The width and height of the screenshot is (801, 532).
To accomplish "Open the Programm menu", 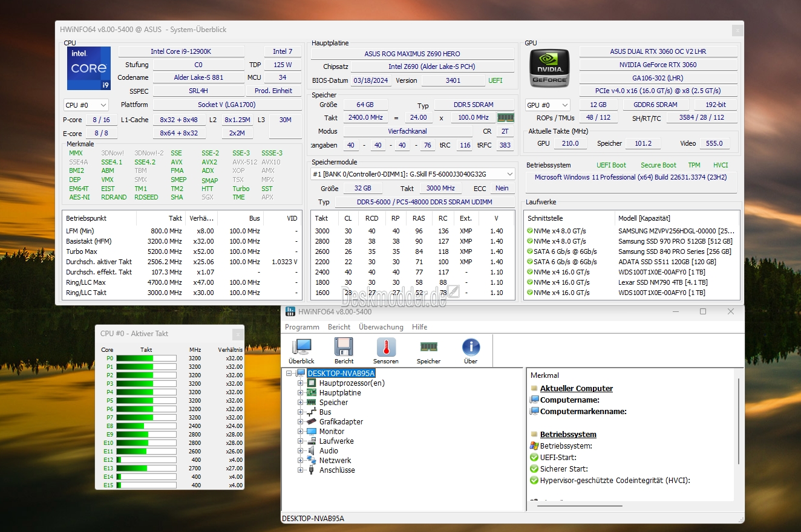I will coord(302,327).
